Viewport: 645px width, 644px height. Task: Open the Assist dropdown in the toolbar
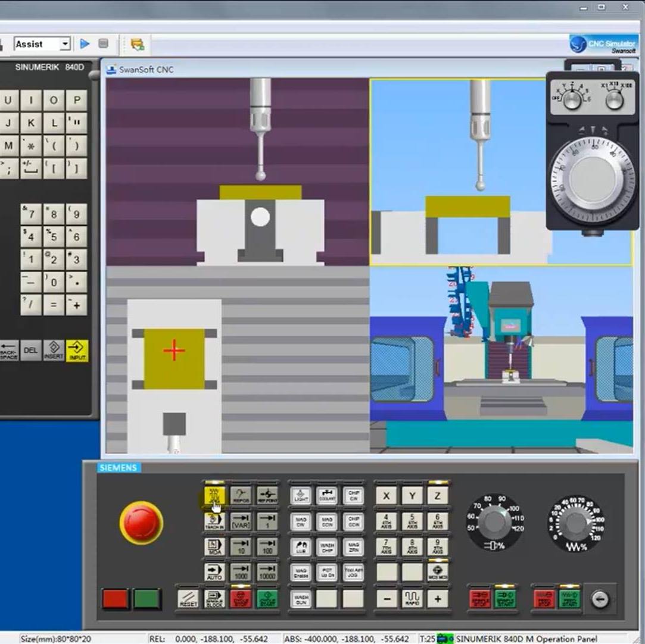click(65, 43)
